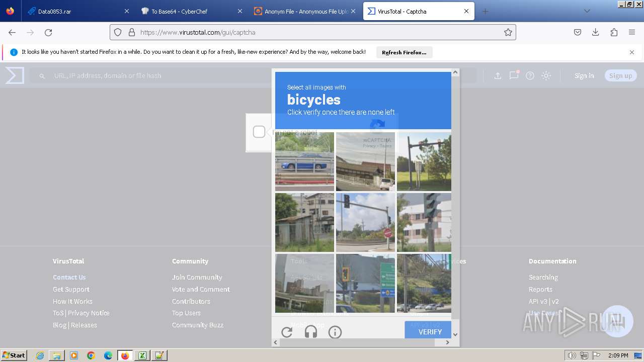Click the Firefox pinned tab icon
644x362 pixels.
[x=10, y=11]
